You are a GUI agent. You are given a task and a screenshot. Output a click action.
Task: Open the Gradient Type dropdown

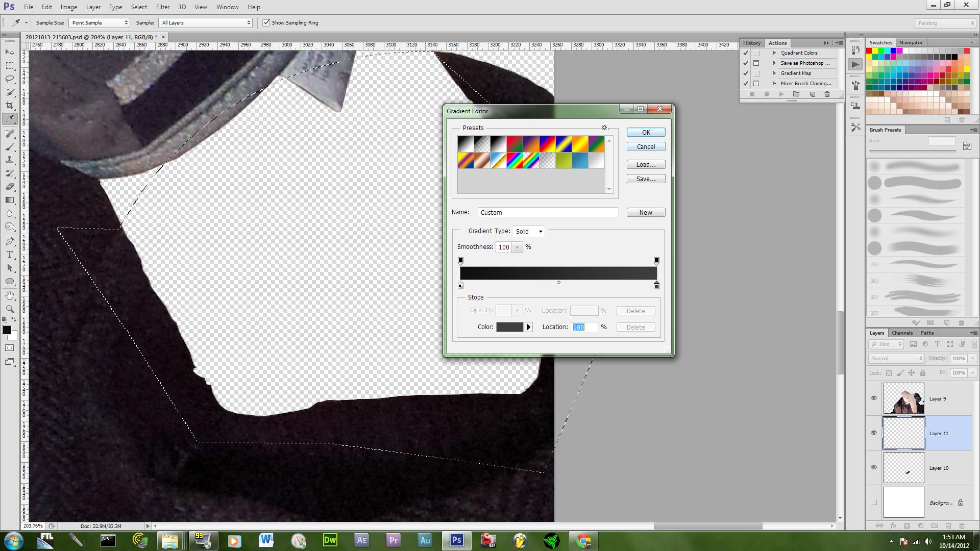pyautogui.click(x=529, y=232)
